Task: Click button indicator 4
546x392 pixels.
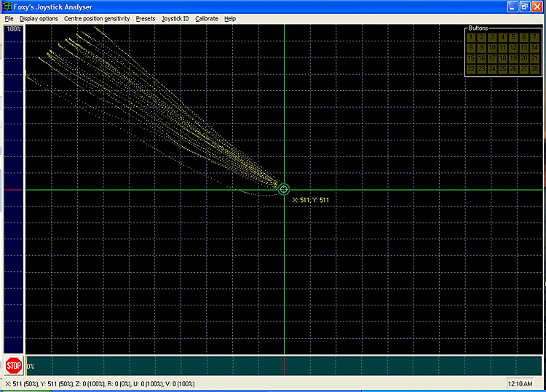Action: [503, 38]
